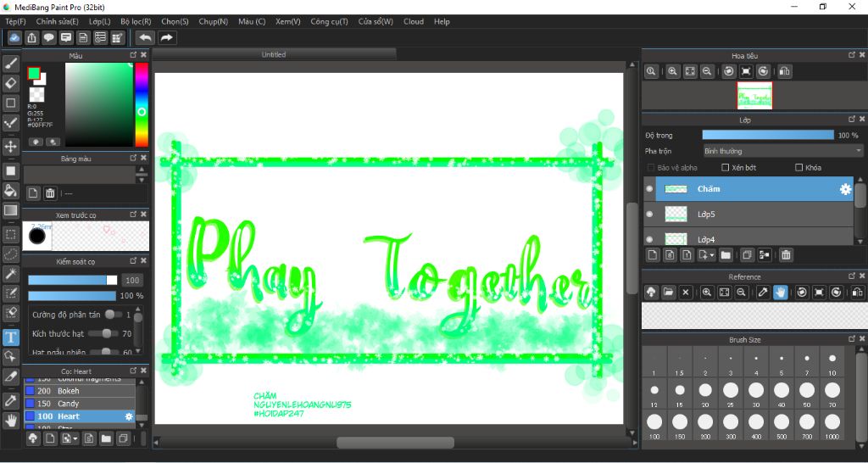Click the Undo arrow button
The height and width of the screenshot is (463, 868).
[x=145, y=37]
